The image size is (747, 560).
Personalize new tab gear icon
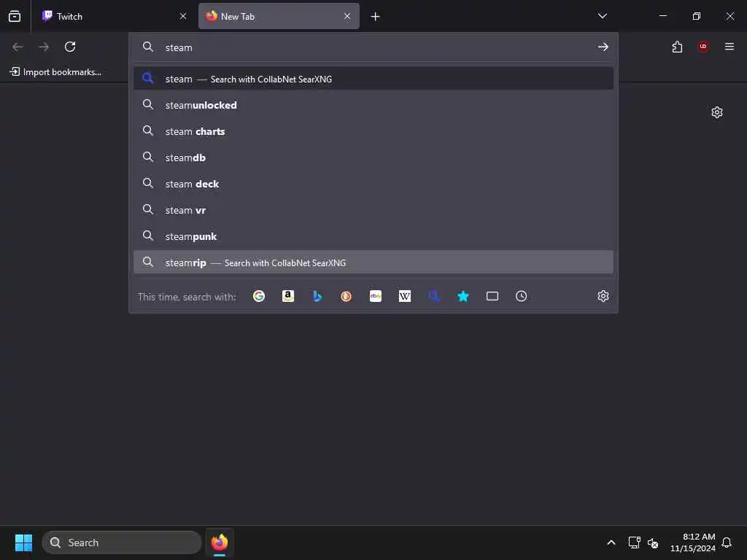tap(717, 112)
